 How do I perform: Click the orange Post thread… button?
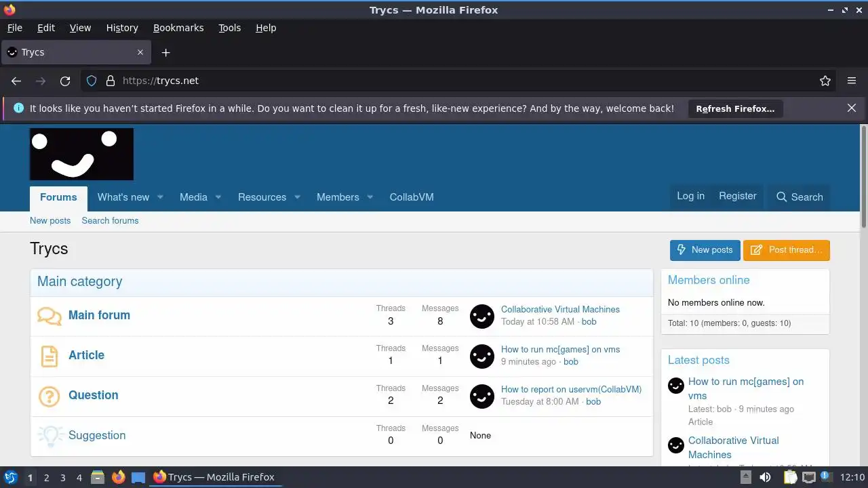coord(787,250)
